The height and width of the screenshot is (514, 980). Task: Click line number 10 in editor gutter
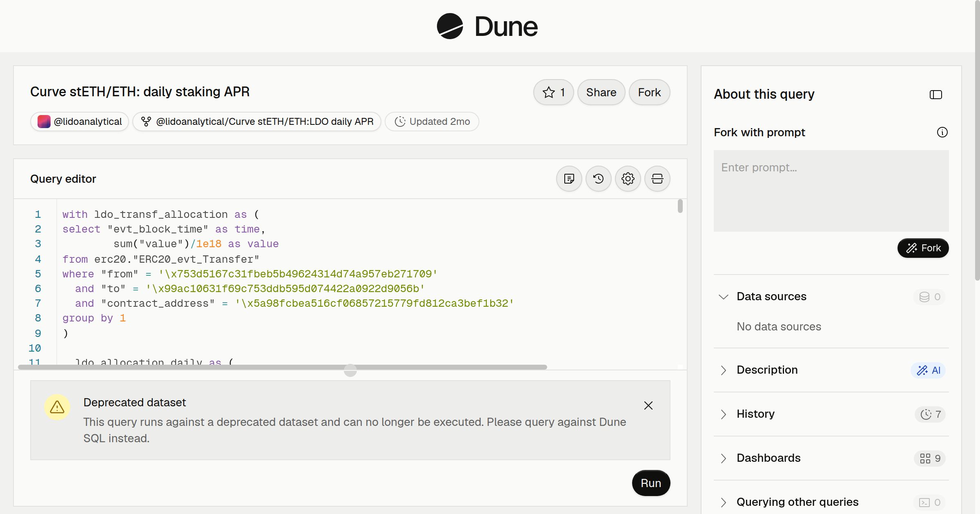coord(35,348)
